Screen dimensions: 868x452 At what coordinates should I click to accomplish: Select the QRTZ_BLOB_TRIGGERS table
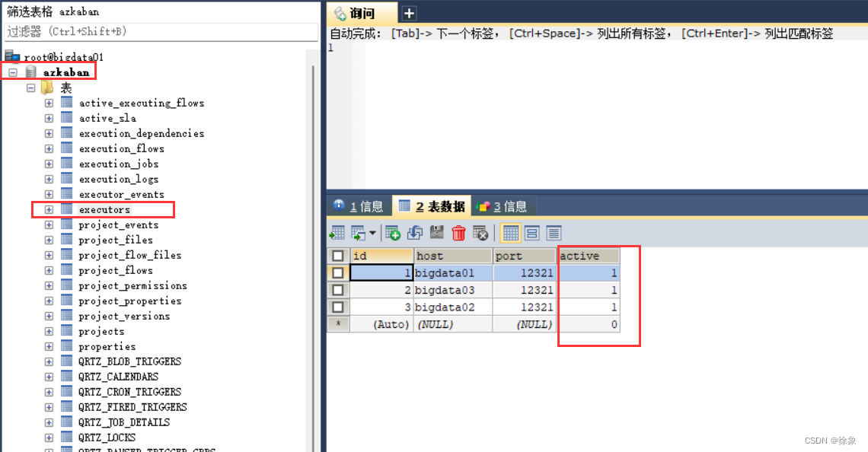click(x=129, y=361)
